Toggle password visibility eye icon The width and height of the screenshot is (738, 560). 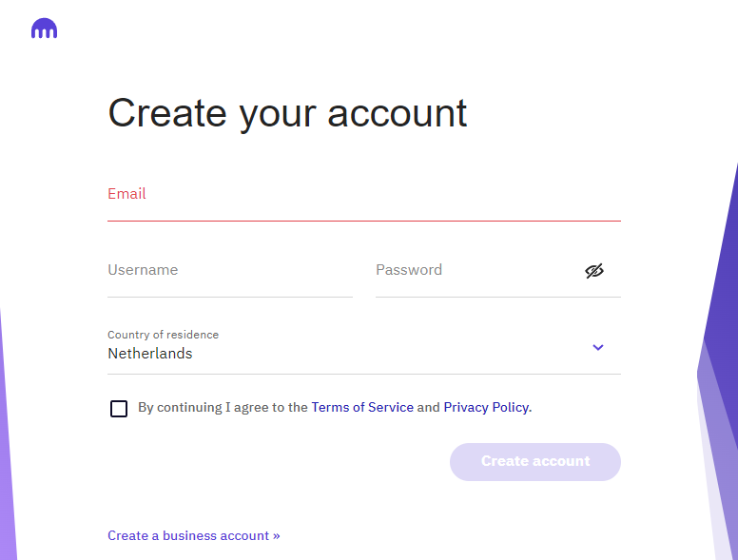(x=594, y=271)
